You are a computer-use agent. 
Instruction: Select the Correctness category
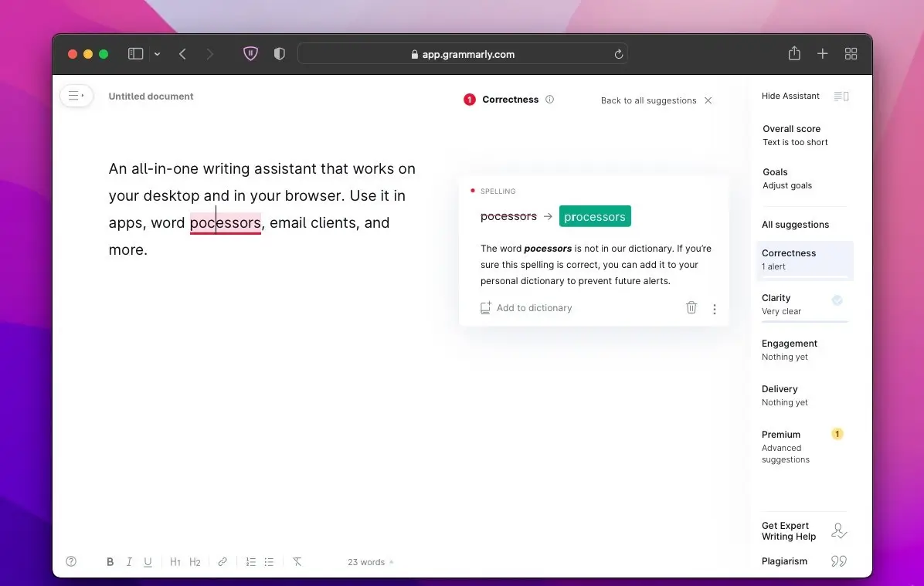click(x=804, y=259)
